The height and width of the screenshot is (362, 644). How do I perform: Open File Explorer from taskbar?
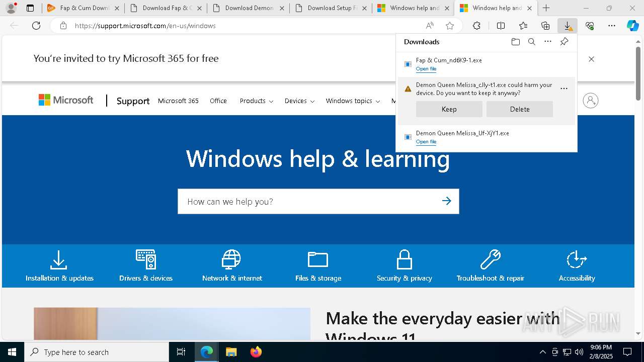click(231, 352)
